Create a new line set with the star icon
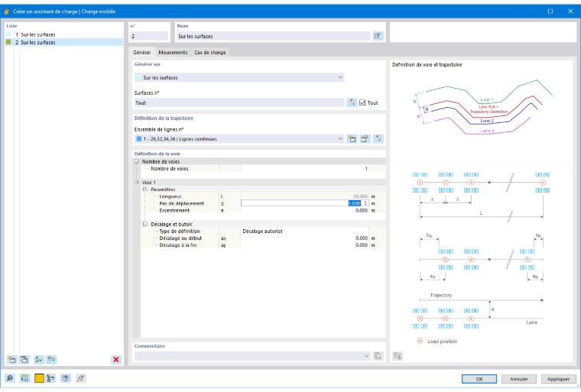Screen dimensions: 581x392 tap(352, 139)
